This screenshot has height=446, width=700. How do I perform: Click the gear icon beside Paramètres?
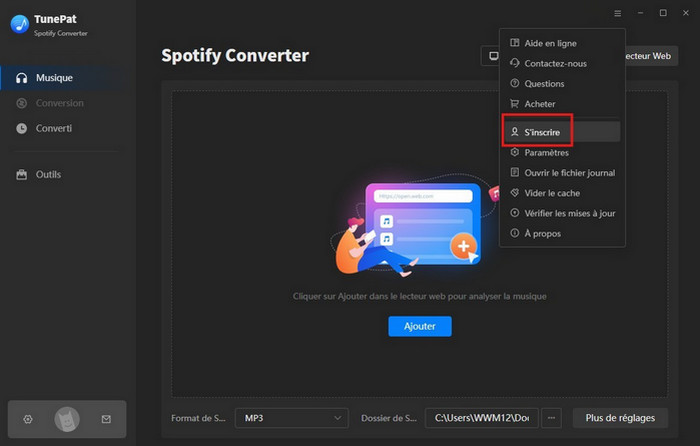pyautogui.click(x=515, y=152)
